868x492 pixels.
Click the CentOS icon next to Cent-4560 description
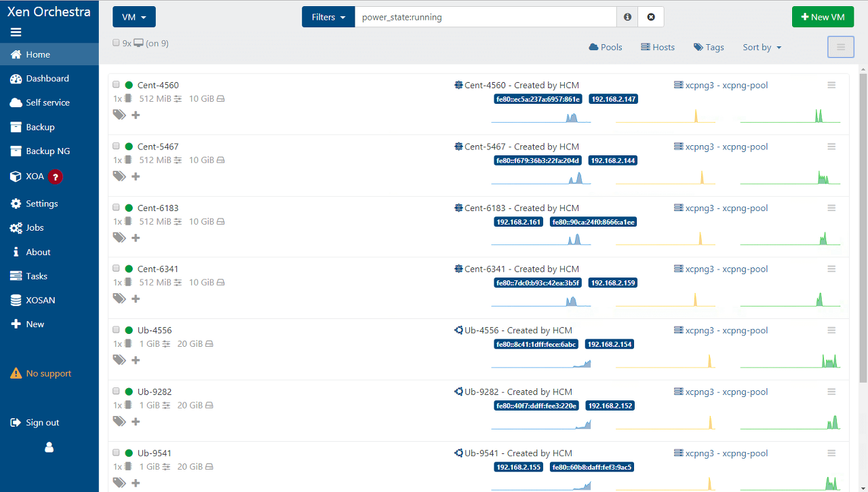pyautogui.click(x=458, y=85)
